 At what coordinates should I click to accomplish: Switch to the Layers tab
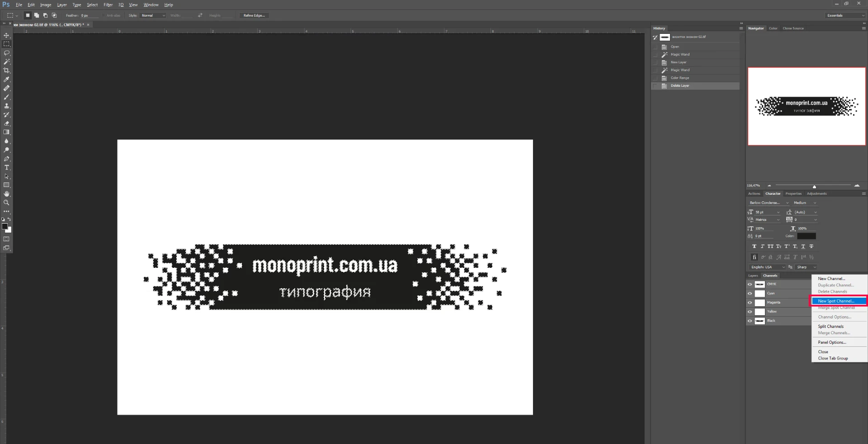click(753, 276)
